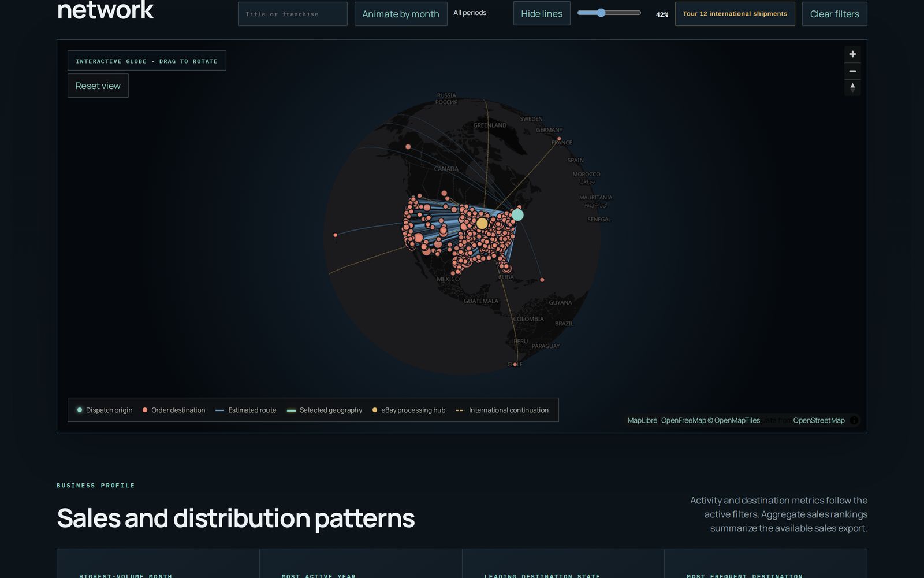This screenshot has width=924, height=578.
Task: Clear filters with the Clear filters button
Action: [834, 14]
